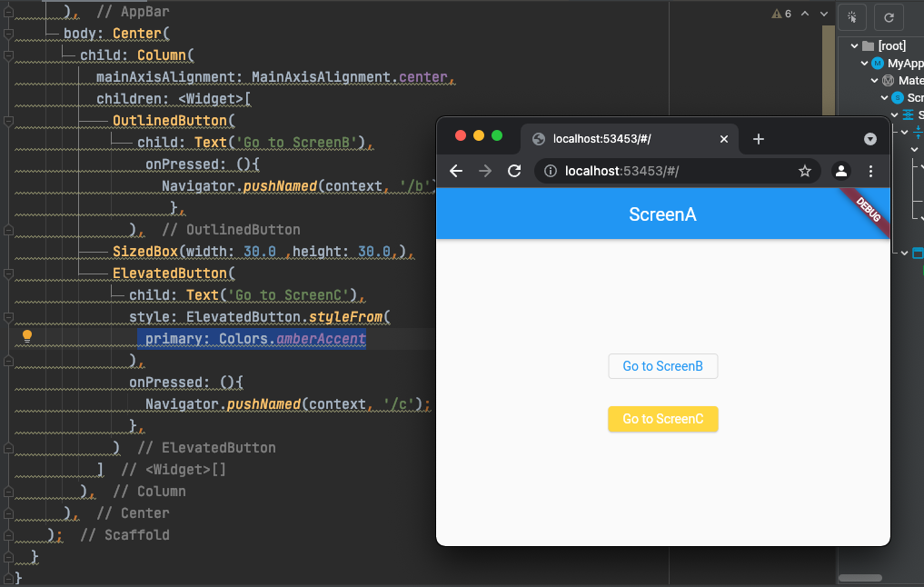Click the ScreenA app bar title

[x=662, y=214]
